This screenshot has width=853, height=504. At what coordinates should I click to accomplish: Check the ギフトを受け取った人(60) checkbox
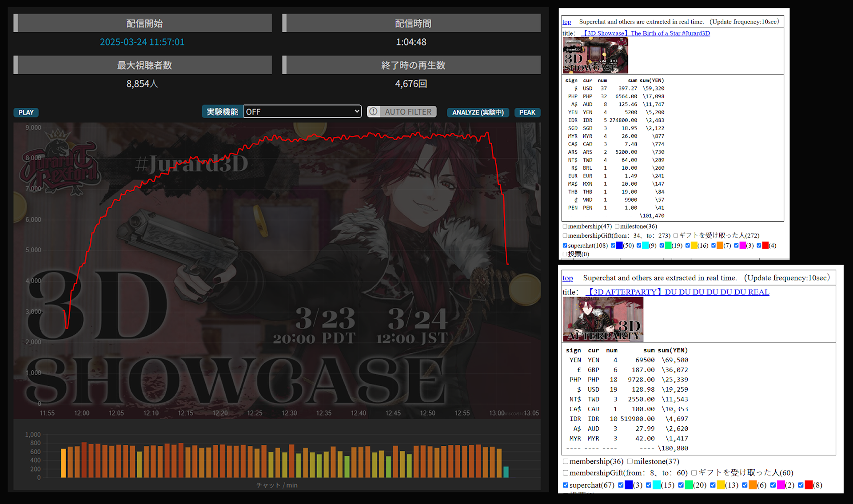point(694,473)
